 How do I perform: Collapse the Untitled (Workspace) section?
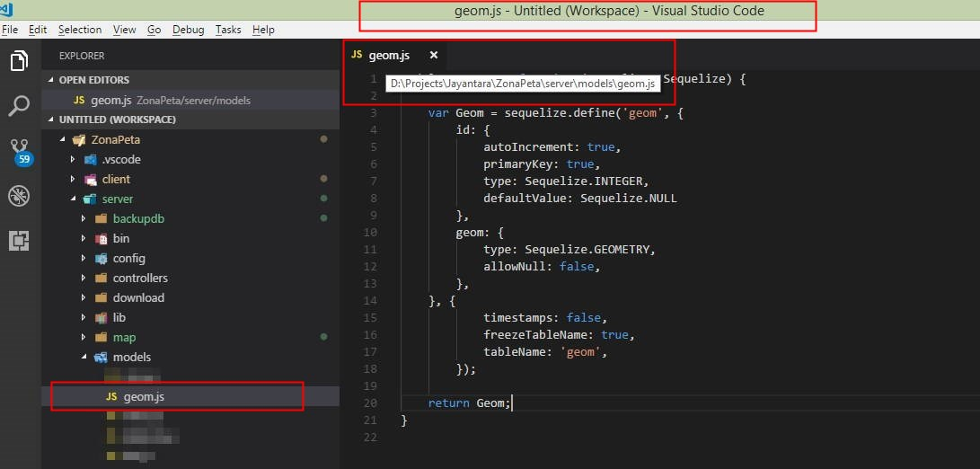pyautogui.click(x=52, y=119)
